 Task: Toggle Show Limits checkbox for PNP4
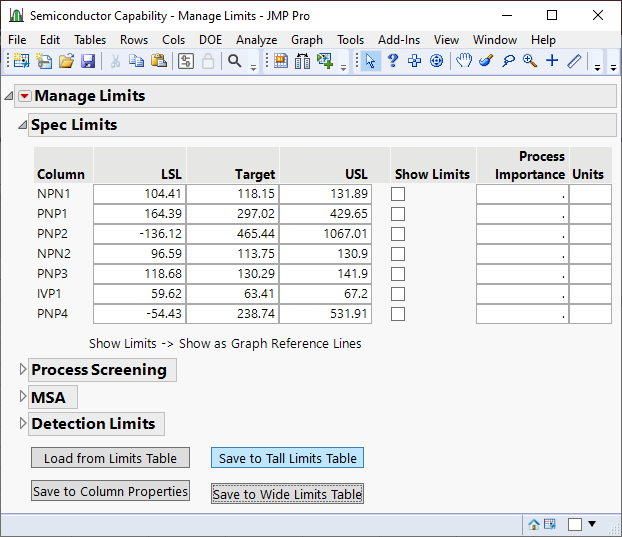[x=398, y=314]
